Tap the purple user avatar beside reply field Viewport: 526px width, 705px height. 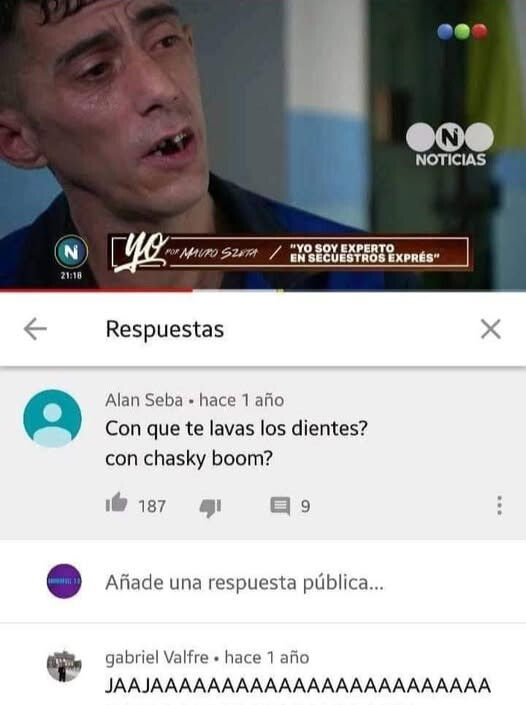[x=64, y=581]
